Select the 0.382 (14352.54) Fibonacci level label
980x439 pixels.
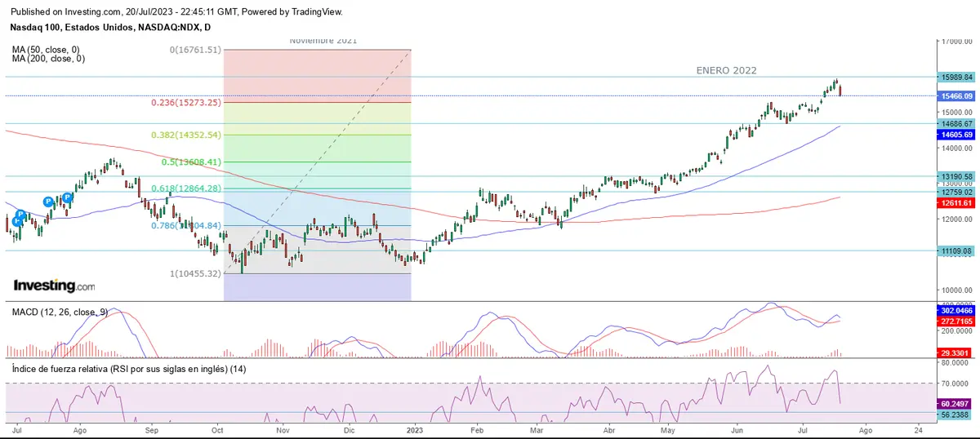(186, 135)
